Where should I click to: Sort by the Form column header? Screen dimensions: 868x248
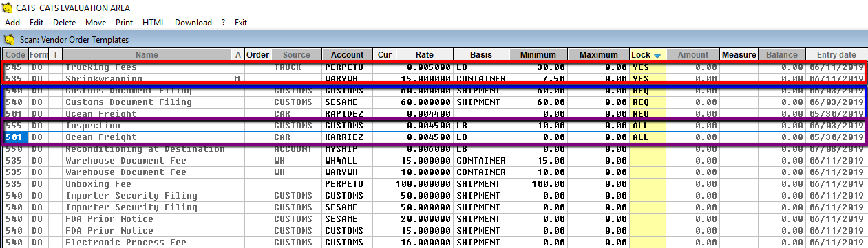(x=39, y=55)
